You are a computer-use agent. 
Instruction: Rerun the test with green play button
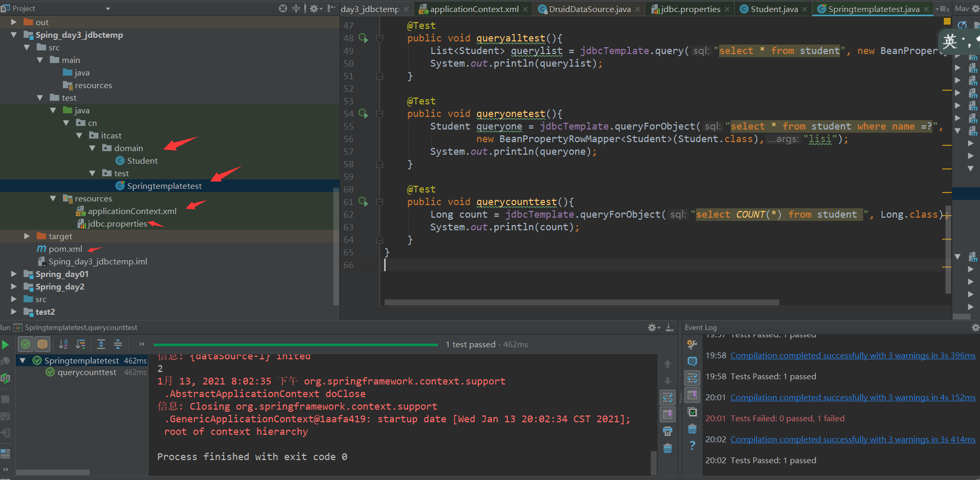point(5,345)
